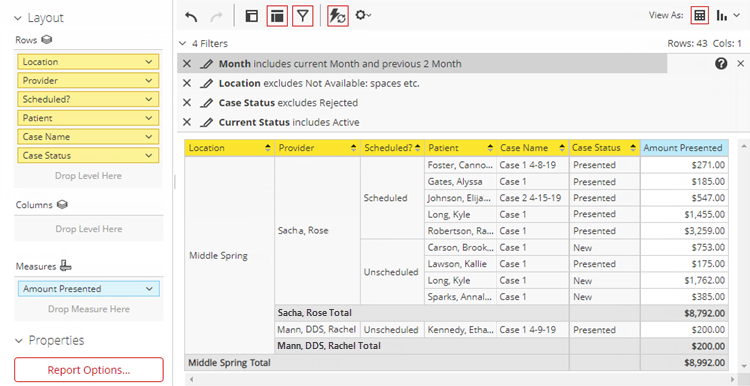
Task: Toggle the auto refresh lightning icon
Action: click(x=338, y=16)
